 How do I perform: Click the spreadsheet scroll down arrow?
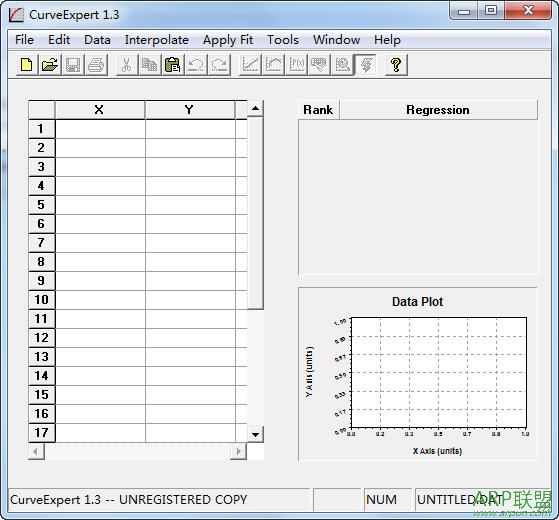[x=255, y=434]
